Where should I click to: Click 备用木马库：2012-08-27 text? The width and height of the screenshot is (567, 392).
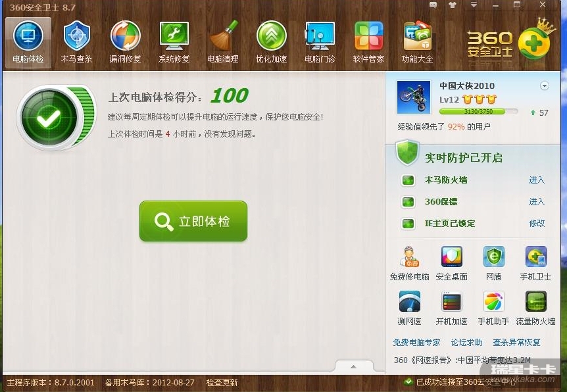pyautogui.click(x=150, y=382)
